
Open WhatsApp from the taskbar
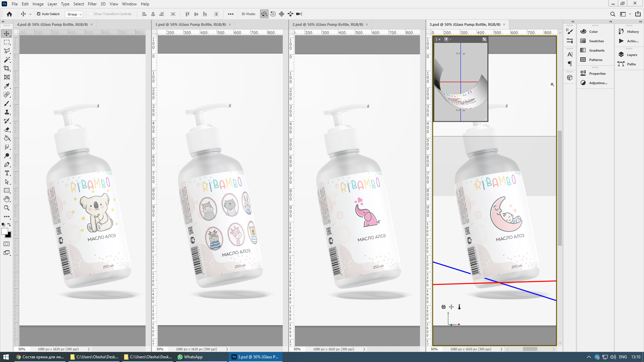(x=190, y=357)
